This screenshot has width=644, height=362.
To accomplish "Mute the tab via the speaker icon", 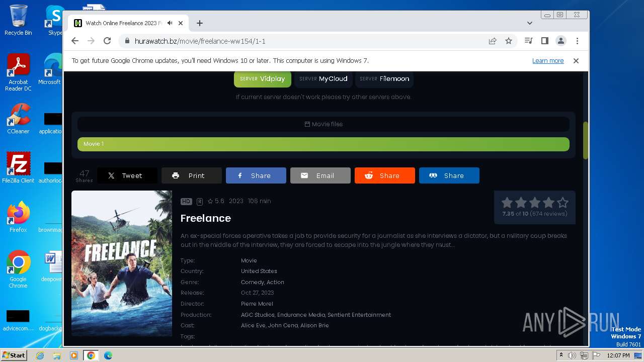I will tap(170, 23).
